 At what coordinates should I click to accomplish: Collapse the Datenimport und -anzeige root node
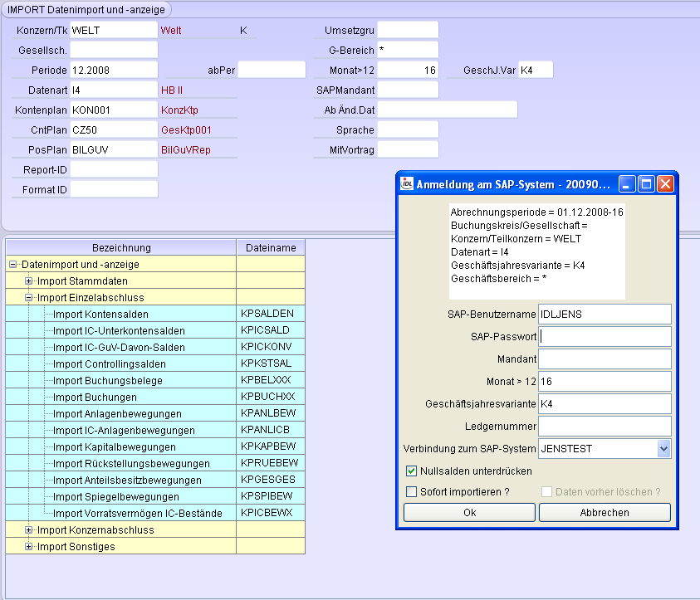13,265
